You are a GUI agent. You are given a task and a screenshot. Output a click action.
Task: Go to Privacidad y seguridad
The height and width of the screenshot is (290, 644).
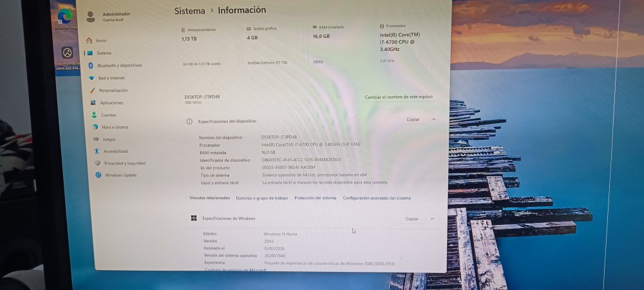pyautogui.click(x=125, y=163)
